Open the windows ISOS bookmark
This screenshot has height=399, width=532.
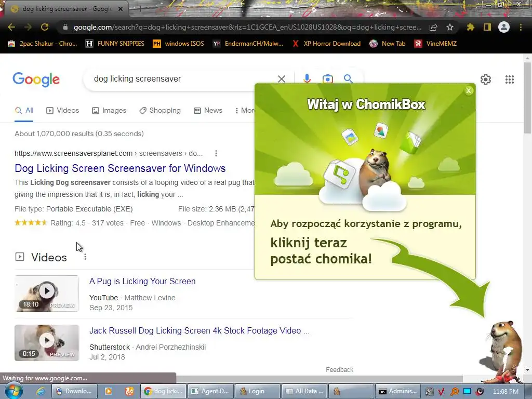pos(179,44)
